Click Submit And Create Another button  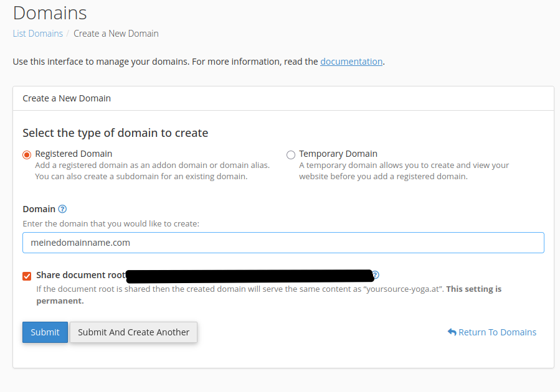click(133, 332)
